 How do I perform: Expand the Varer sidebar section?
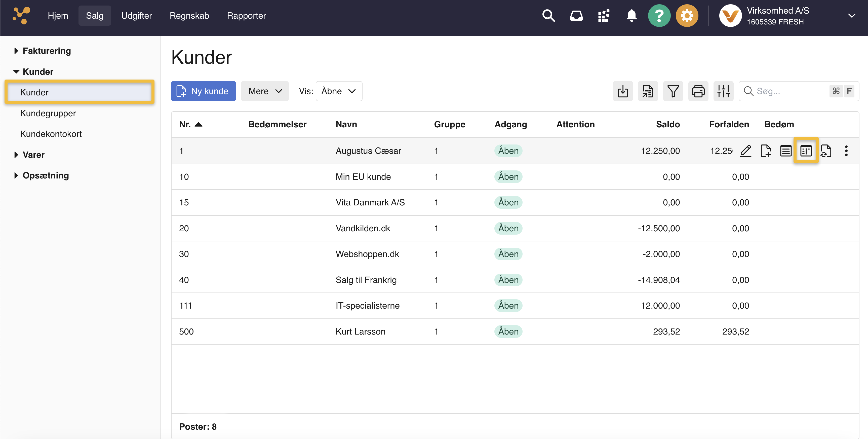click(33, 155)
